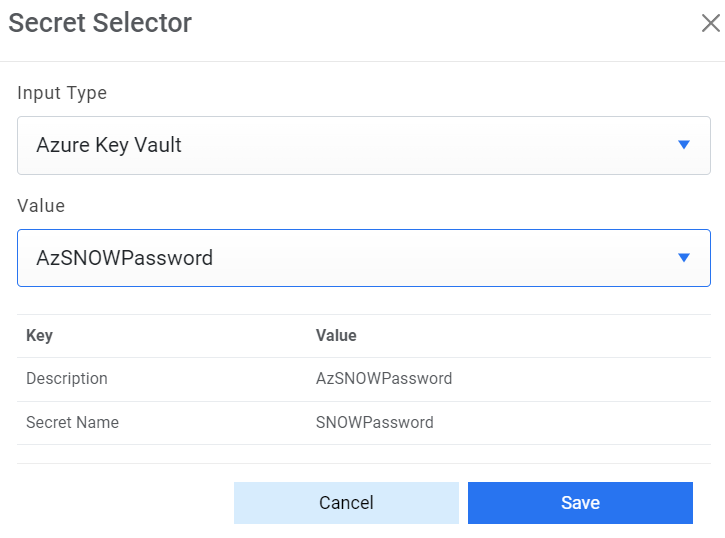Click the Key column header
Image resolution: width=725 pixels, height=538 pixels.
[x=40, y=336]
